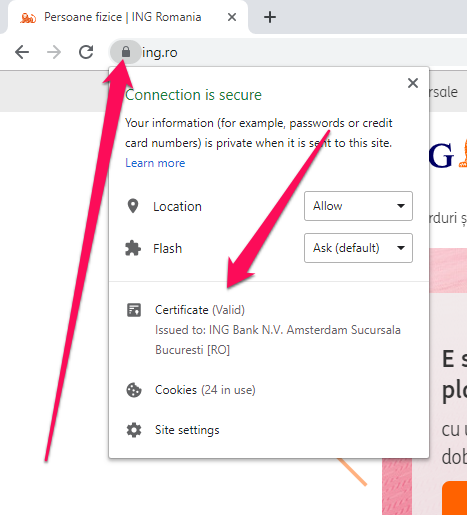Click the Flash puzzle piece icon
This screenshot has height=515, width=467.
[133, 248]
